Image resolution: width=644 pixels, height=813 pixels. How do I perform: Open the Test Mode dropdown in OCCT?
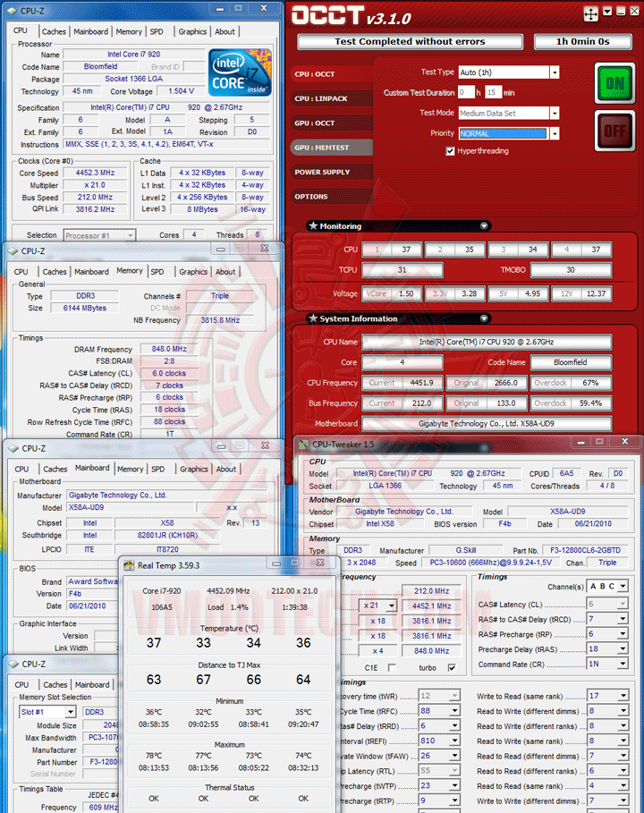[555, 113]
